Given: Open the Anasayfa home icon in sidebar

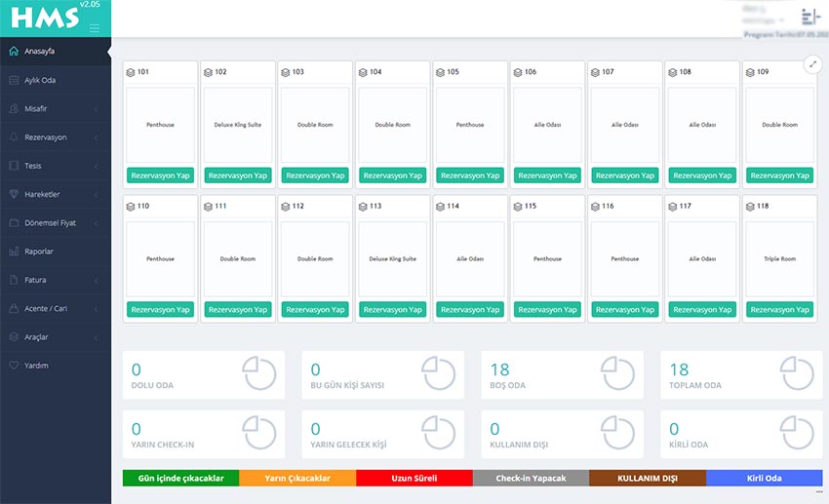Looking at the screenshot, I should (14, 52).
